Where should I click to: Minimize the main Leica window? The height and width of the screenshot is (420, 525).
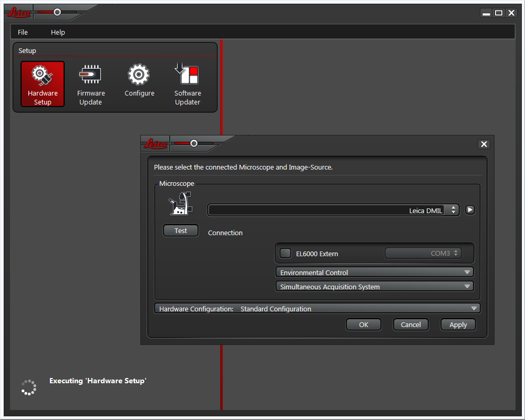[487, 13]
